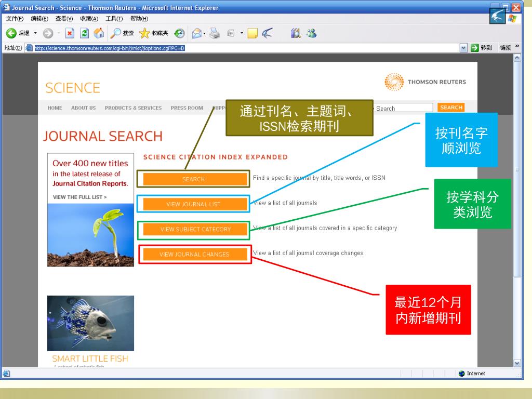Click the page icon in the address bar
532x399 pixels.
click(30, 48)
